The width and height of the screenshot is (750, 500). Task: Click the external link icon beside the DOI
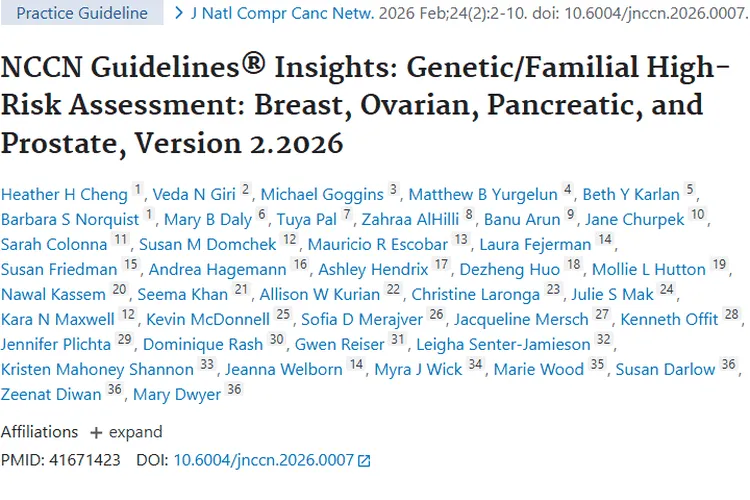[x=364, y=461]
